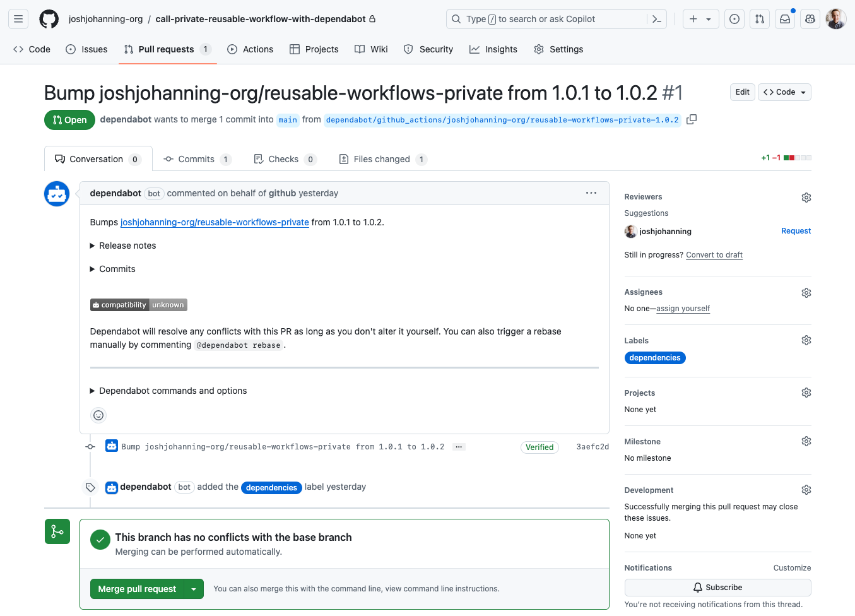Open the notifications inbox icon
Viewport: 855px width, 616px height.
point(785,19)
